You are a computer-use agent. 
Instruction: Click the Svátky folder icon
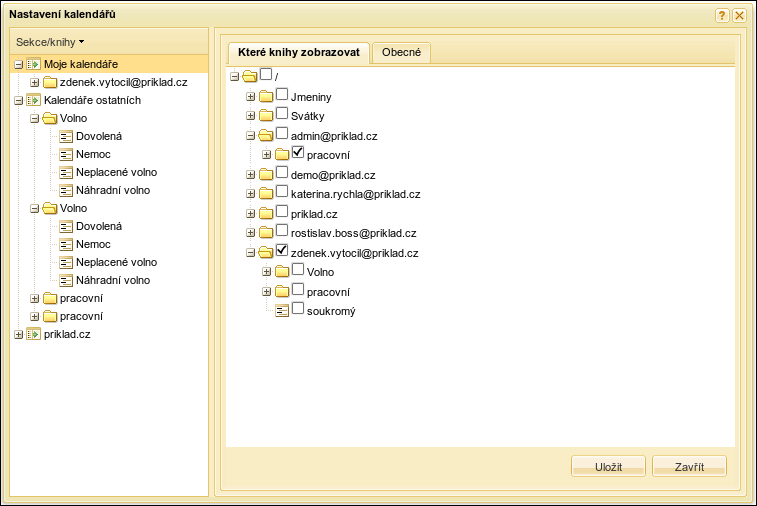pos(266,116)
